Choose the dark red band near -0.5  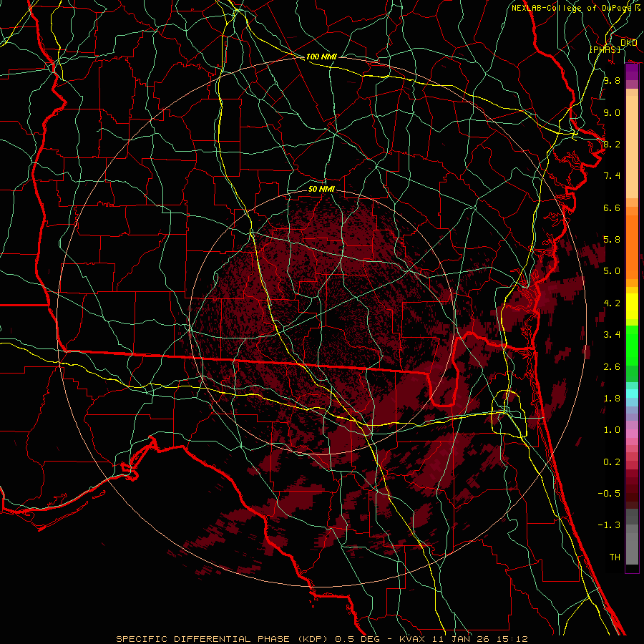(632, 488)
